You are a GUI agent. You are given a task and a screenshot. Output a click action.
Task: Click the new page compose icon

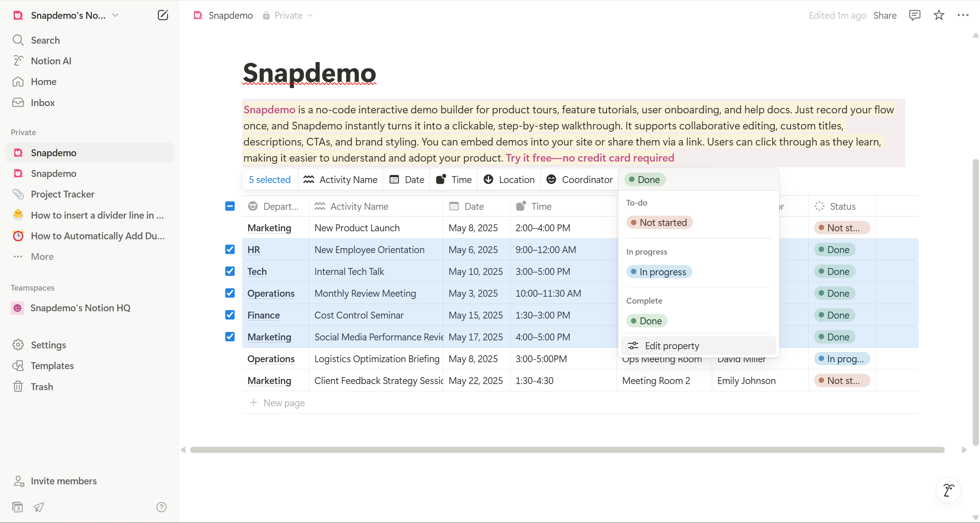[163, 15]
